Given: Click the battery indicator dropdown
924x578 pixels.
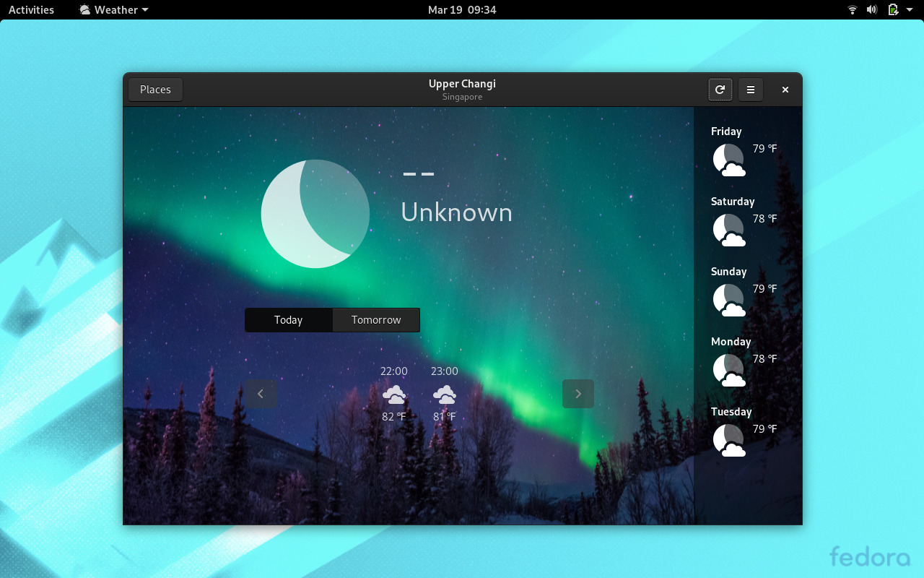Looking at the screenshot, I should pos(895,9).
